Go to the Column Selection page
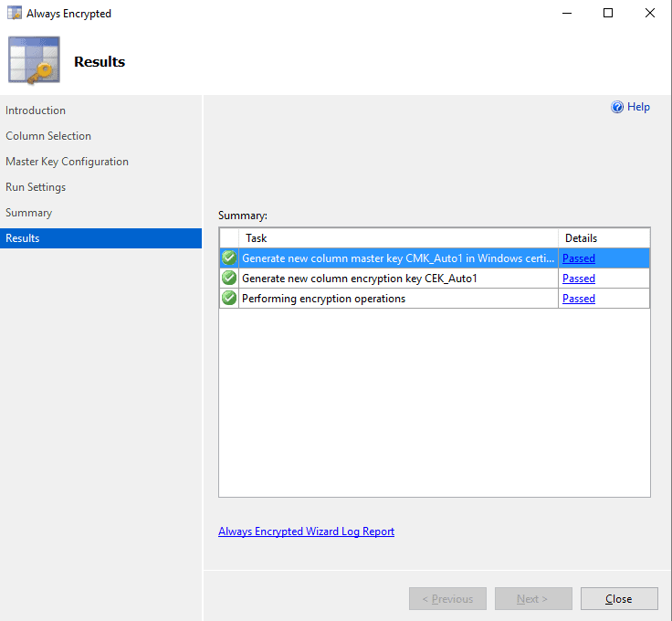This screenshot has width=672, height=621. [48, 136]
